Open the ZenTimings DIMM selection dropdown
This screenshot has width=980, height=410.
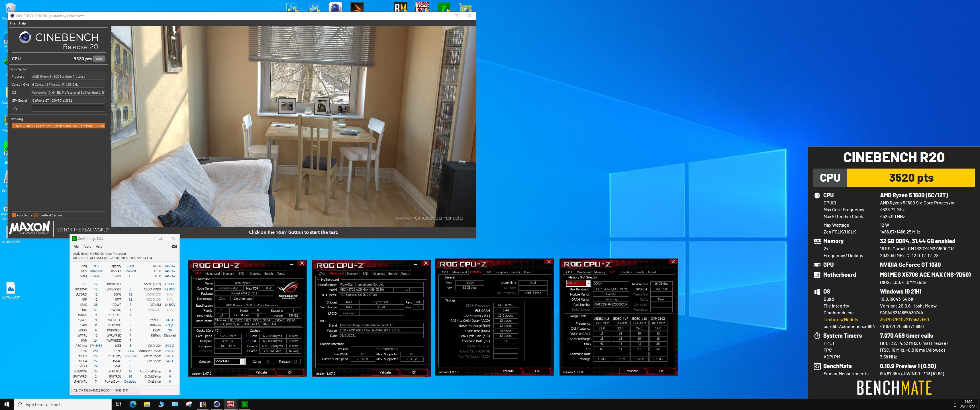point(105,390)
